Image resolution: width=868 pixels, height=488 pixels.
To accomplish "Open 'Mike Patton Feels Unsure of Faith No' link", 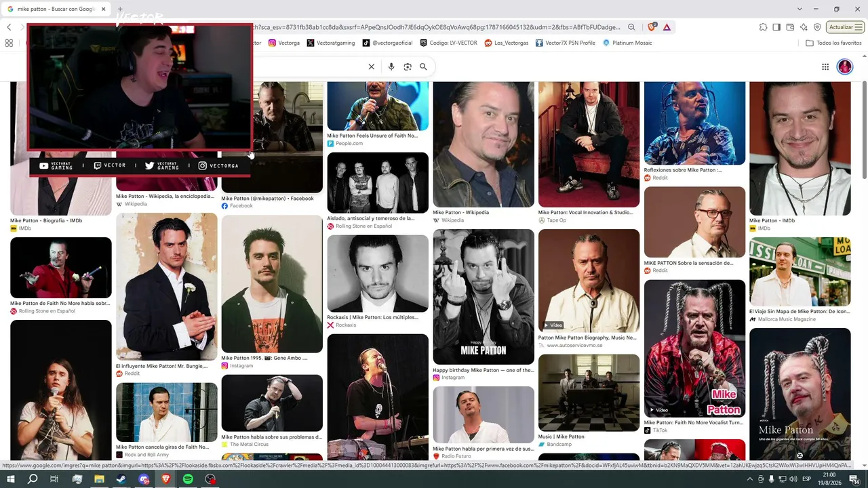I will (372, 136).
